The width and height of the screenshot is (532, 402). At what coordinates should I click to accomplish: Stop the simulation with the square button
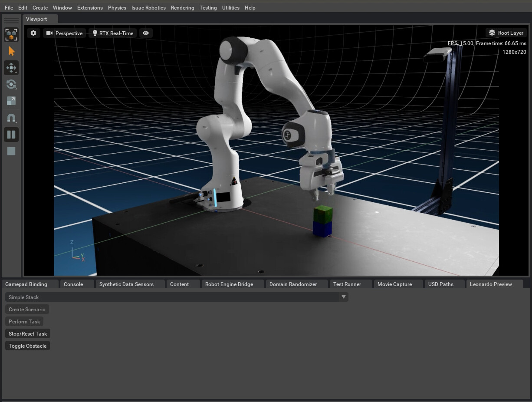pos(11,151)
